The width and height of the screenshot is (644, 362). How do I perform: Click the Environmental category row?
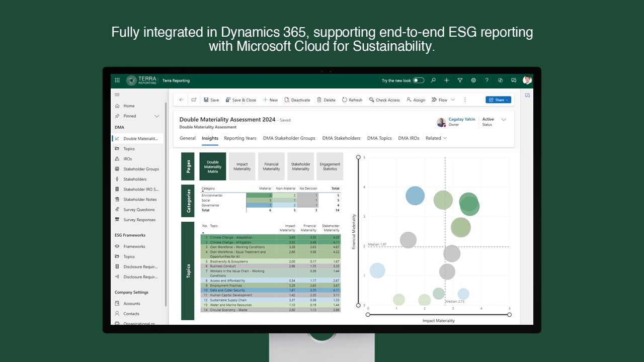pyautogui.click(x=271, y=195)
